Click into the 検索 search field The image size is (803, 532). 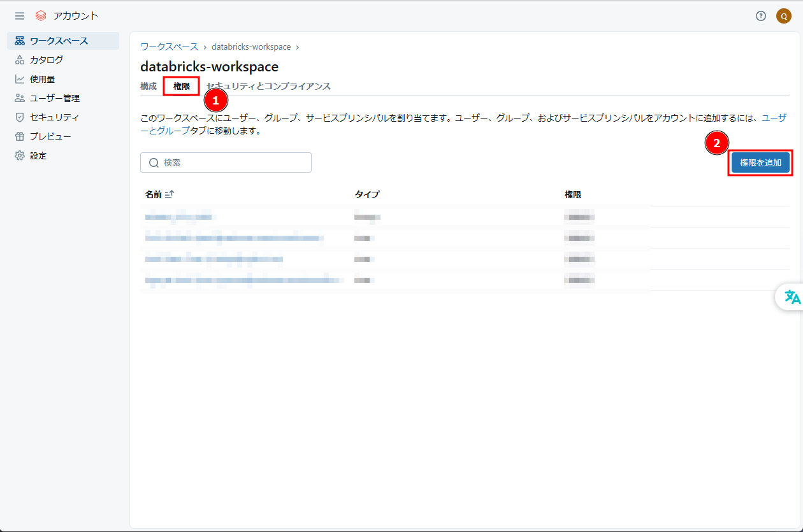pyautogui.click(x=226, y=162)
